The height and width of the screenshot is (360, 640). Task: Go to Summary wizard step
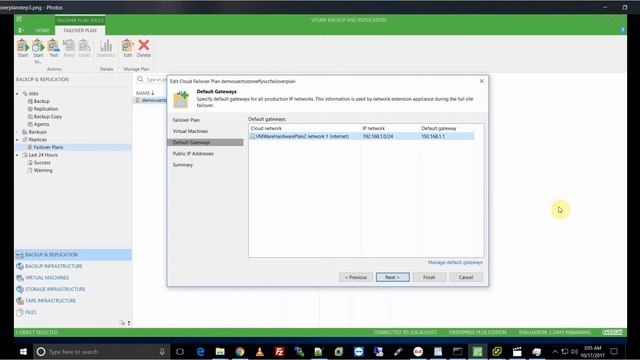tap(182, 165)
